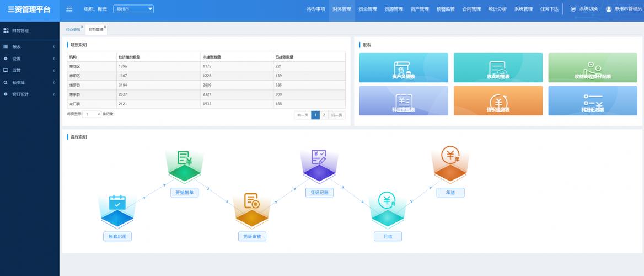The image size is (644, 276).
Task: Click the 套打设计 gear icon in sidebar
Action: pyautogui.click(x=6, y=94)
